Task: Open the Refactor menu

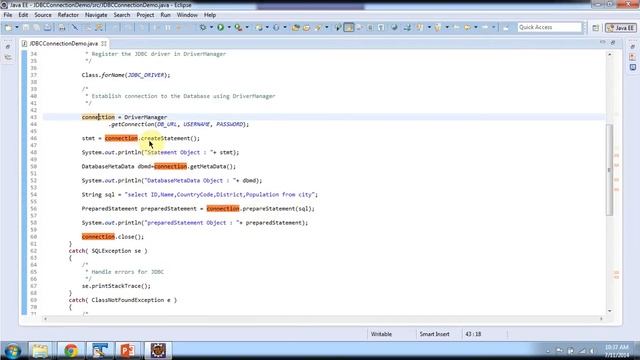Action: (x=68, y=15)
